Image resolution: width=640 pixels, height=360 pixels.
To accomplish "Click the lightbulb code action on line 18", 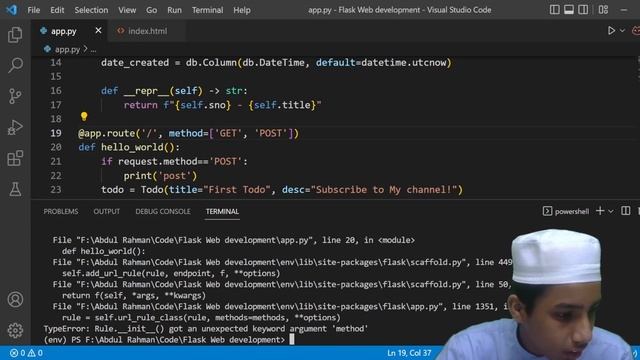I will pos(84,117).
